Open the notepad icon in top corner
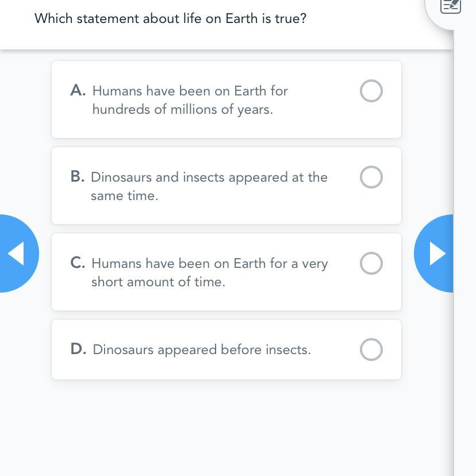This screenshot has width=476, height=476. [x=451, y=7]
